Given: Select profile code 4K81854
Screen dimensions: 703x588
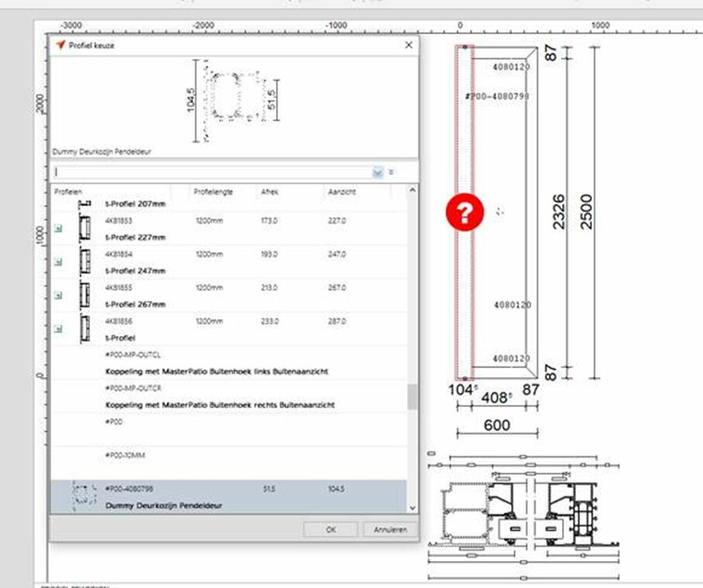Looking at the screenshot, I should (x=119, y=254).
